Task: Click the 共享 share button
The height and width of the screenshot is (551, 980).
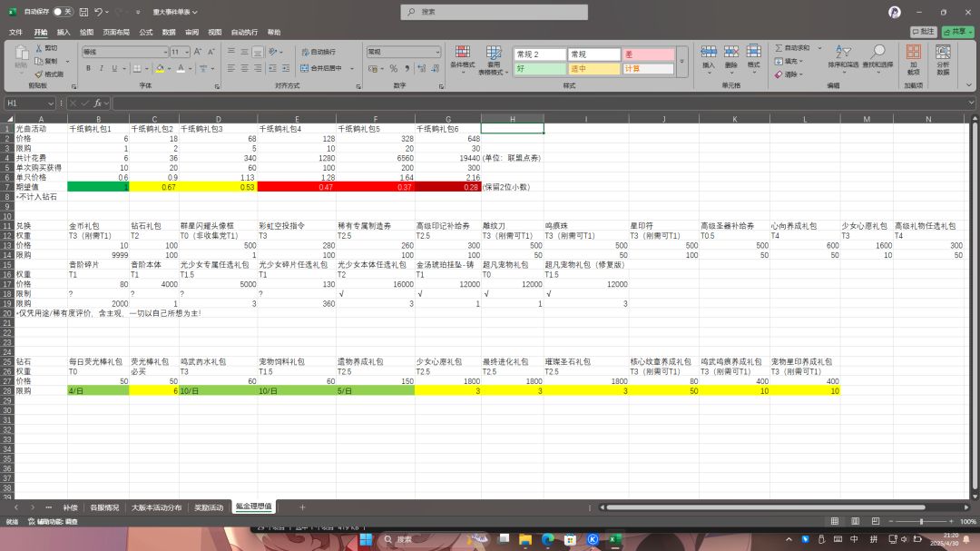Action: click(958, 31)
